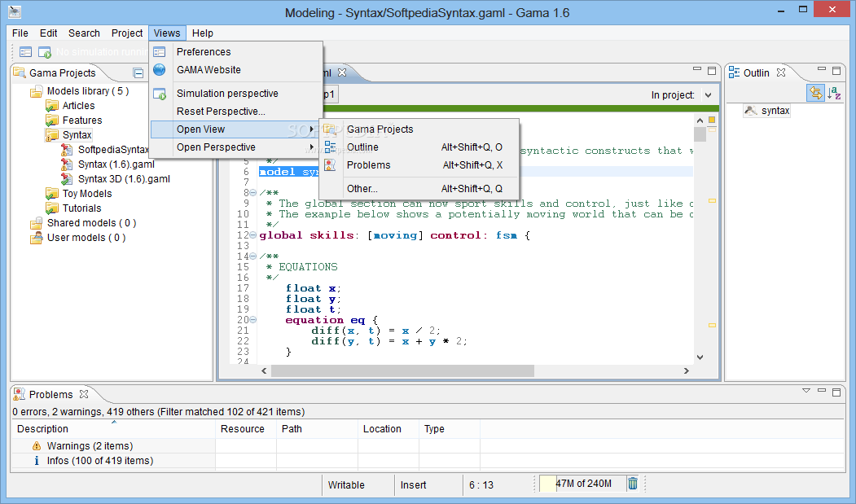The image size is (856, 504).
Task: Open the Help menu
Action: pyautogui.click(x=203, y=33)
